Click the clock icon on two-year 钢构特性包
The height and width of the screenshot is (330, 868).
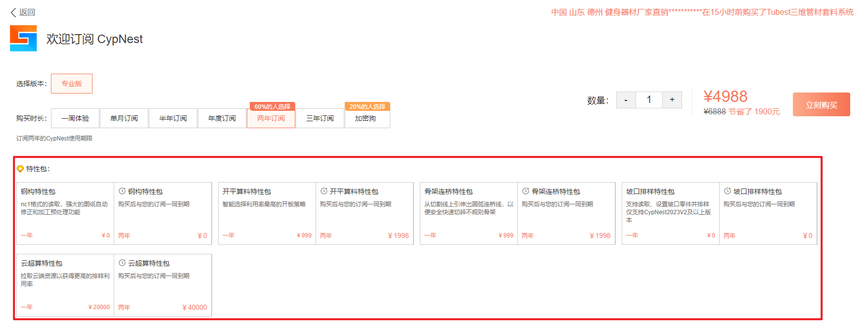point(122,191)
